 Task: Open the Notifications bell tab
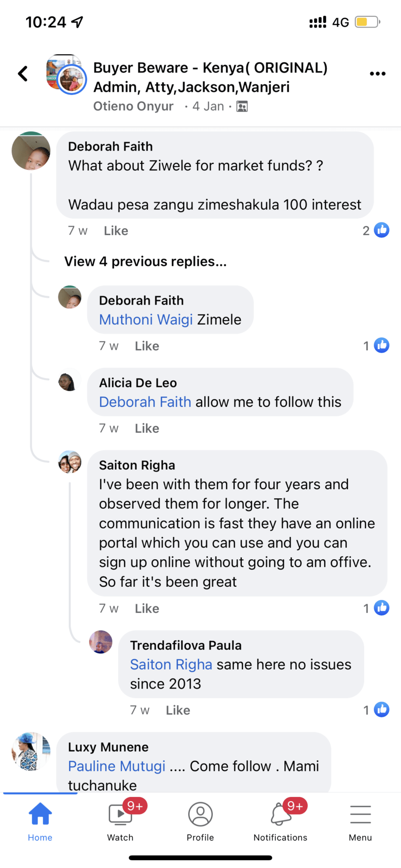(280, 821)
